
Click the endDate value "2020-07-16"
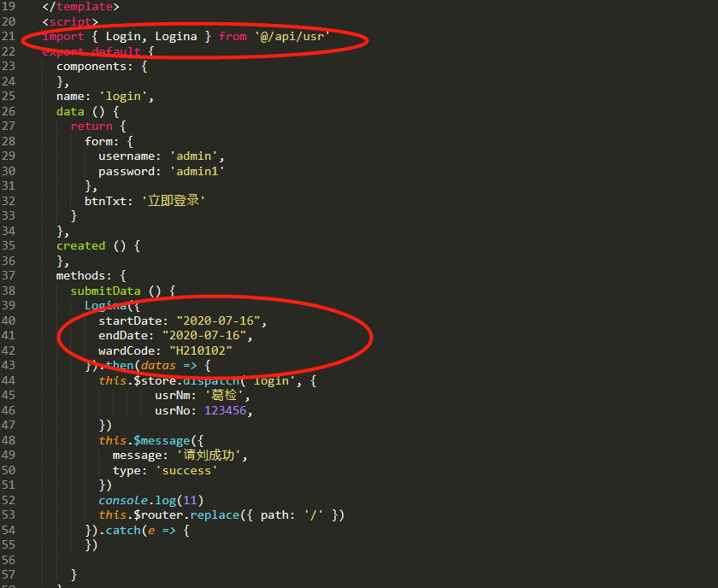(x=204, y=335)
